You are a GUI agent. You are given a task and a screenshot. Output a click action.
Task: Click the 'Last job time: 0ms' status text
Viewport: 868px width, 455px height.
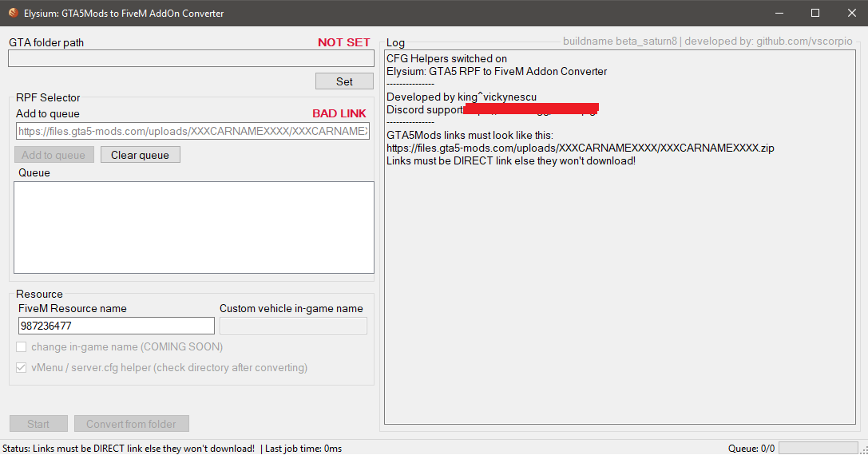pos(303,449)
